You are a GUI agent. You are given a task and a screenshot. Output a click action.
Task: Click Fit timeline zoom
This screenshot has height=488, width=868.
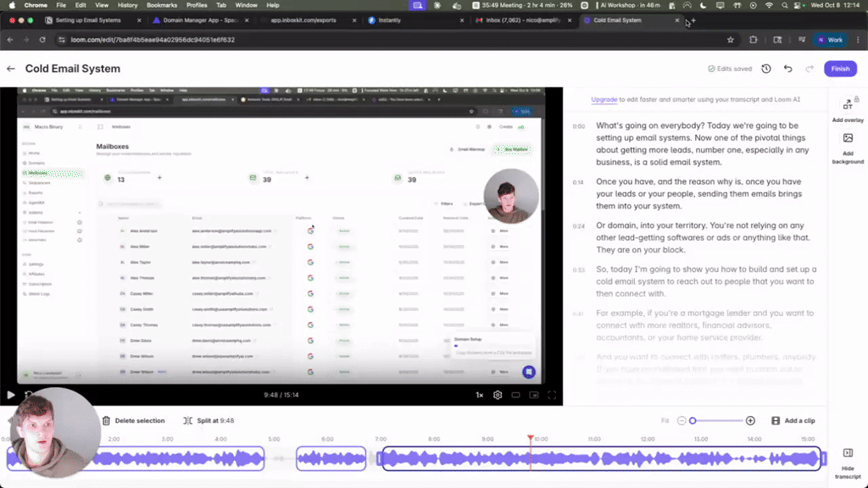(x=665, y=420)
